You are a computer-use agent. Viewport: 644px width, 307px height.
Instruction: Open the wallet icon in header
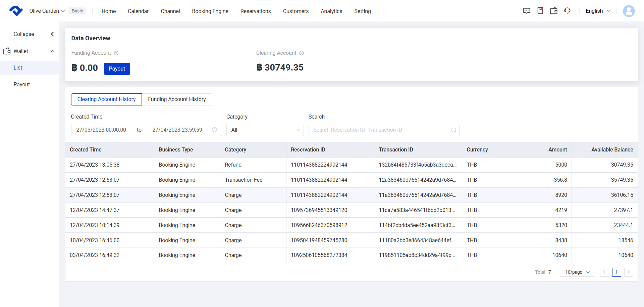pos(554,11)
